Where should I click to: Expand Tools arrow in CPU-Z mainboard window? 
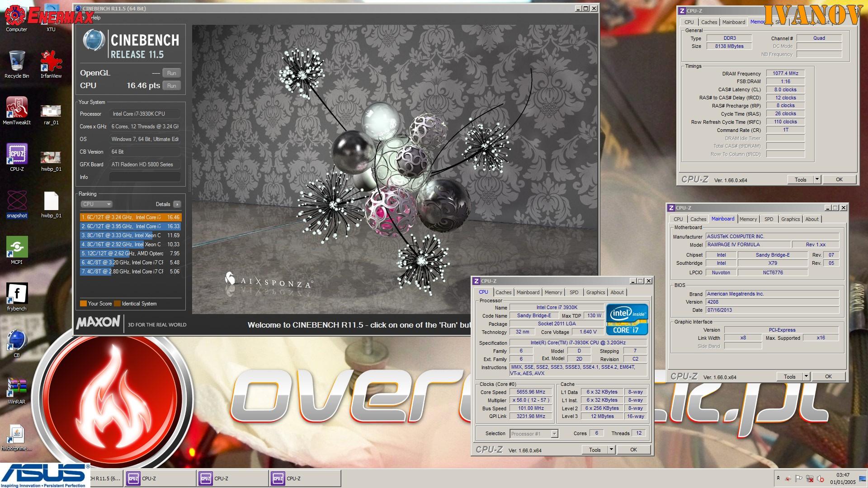[806, 376]
